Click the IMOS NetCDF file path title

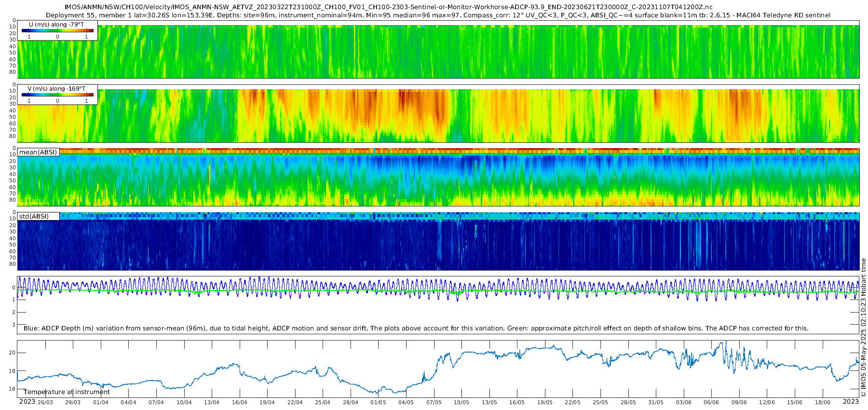tap(388, 7)
